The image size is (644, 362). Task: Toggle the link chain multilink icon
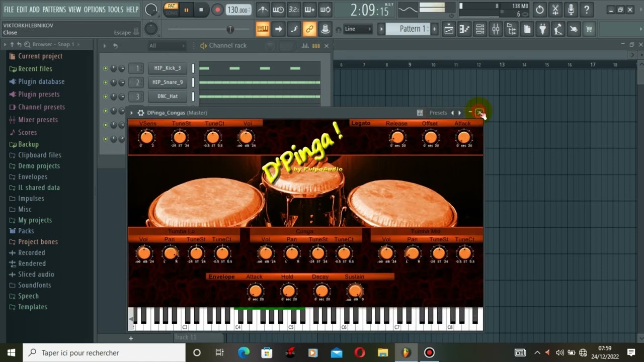pos(309,29)
